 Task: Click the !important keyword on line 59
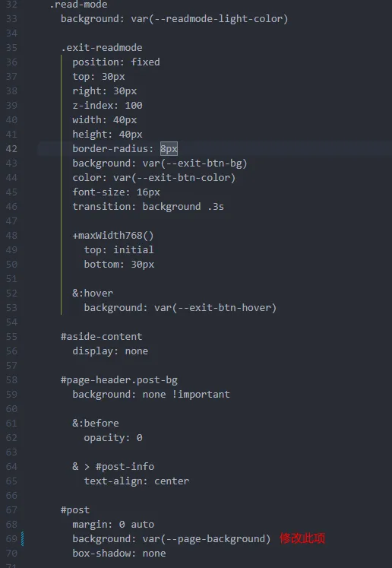pyautogui.click(x=201, y=394)
